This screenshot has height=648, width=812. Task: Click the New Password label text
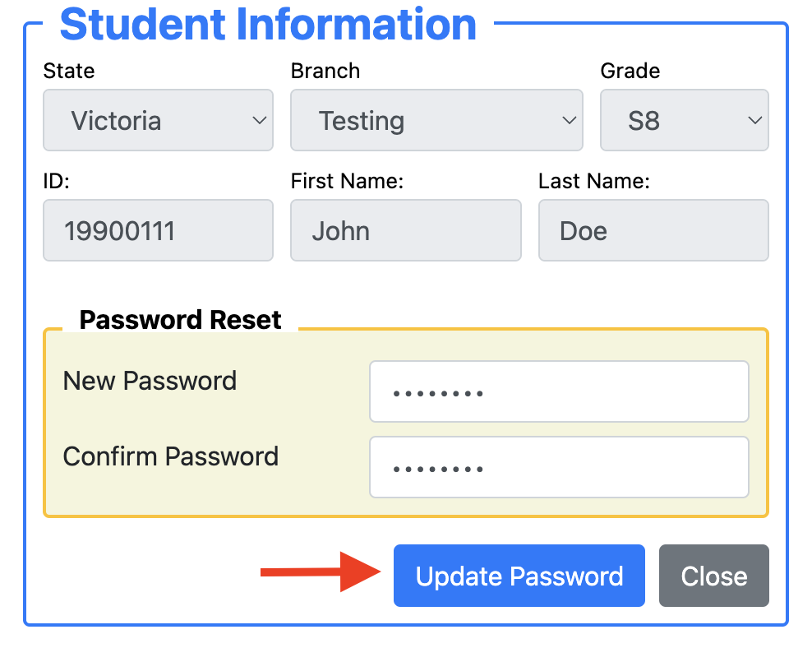[150, 381]
